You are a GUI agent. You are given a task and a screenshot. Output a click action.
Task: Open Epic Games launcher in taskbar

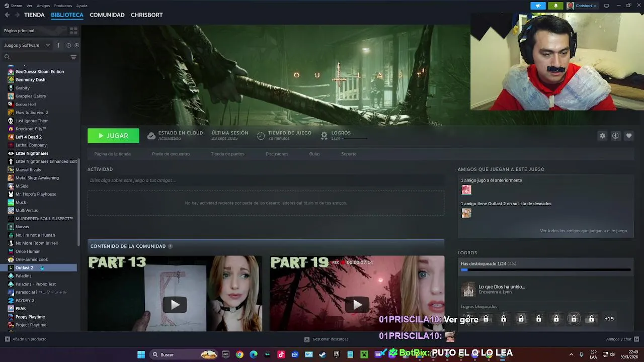(337, 354)
